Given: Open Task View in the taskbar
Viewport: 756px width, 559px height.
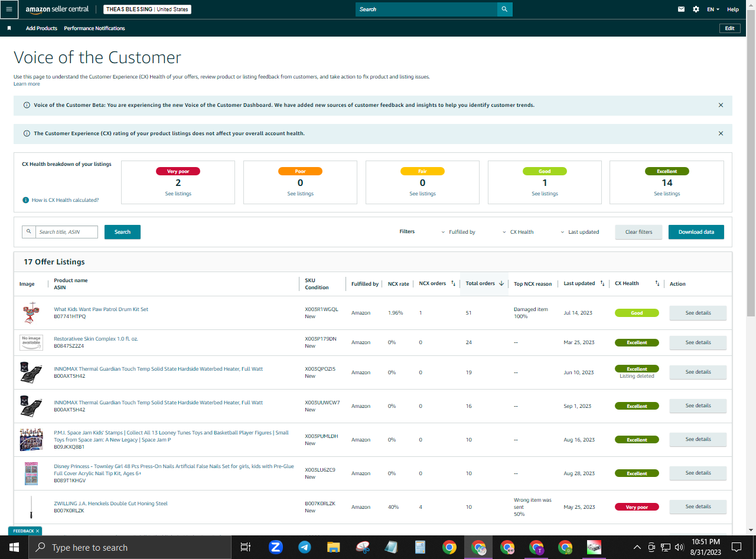Looking at the screenshot, I should click(x=246, y=547).
